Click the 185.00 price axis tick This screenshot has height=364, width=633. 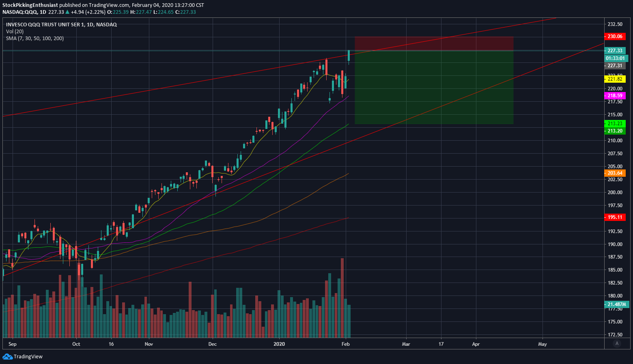(615, 270)
